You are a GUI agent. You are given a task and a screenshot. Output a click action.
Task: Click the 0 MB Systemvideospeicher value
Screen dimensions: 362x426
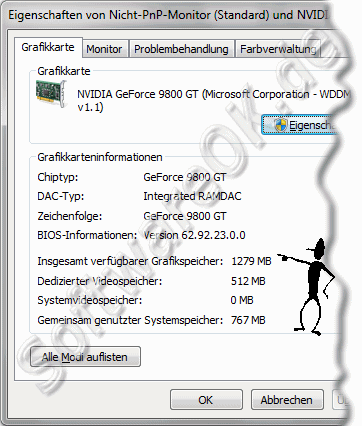pos(242,300)
